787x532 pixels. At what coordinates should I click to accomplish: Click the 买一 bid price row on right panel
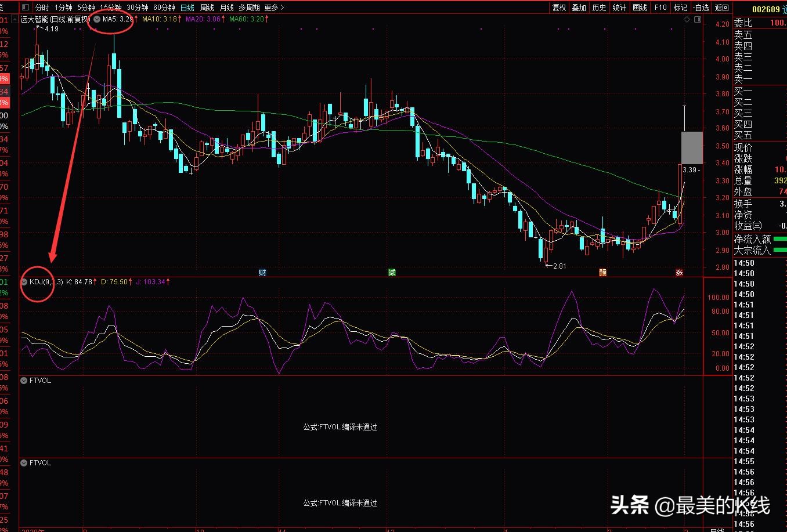[743, 92]
